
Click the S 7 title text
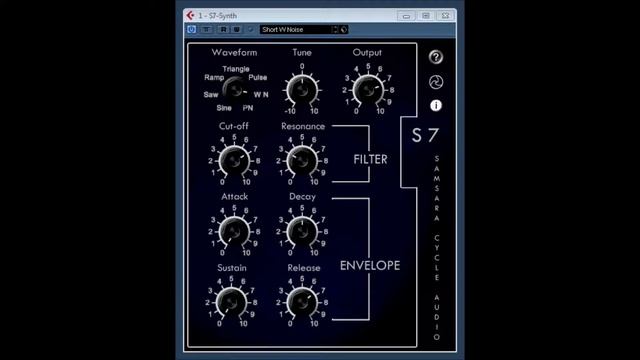(425, 135)
